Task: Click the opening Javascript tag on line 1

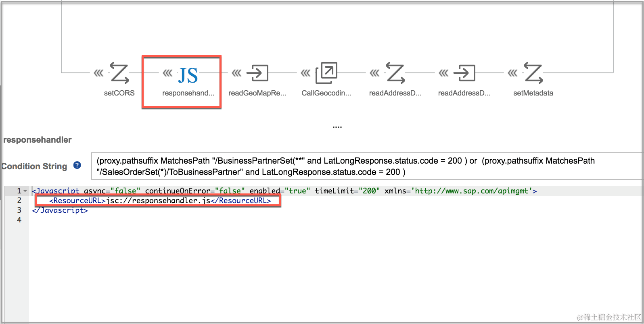Action: pyautogui.click(x=284, y=191)
